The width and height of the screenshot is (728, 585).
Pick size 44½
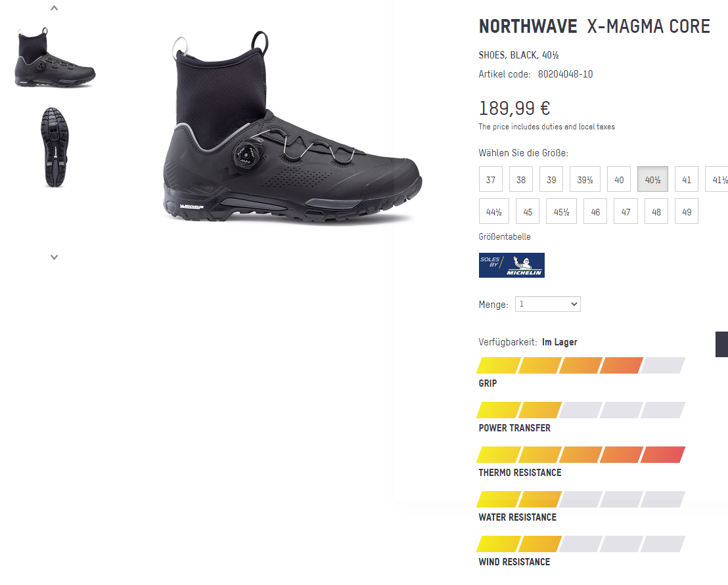click(x=494, y=211)
